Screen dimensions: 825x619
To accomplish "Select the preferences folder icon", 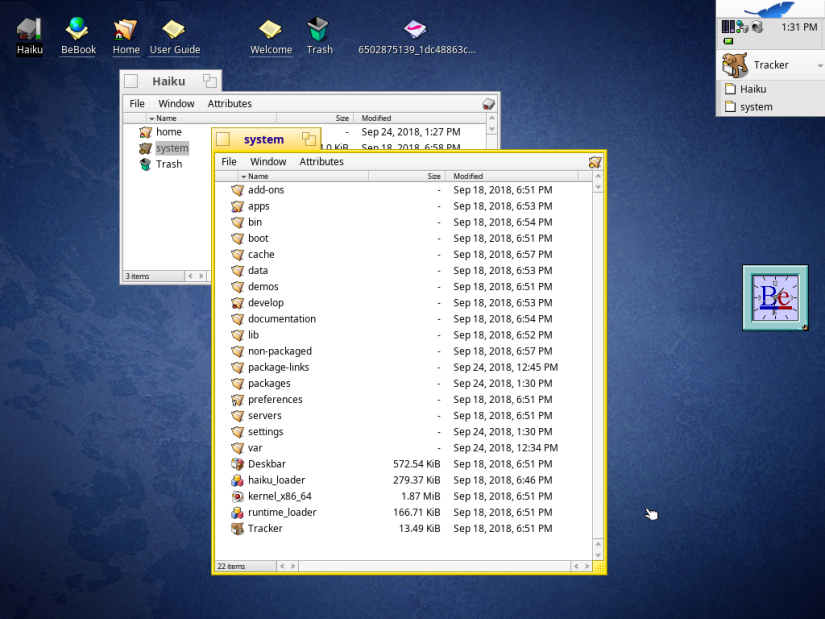I will tap(238, 400).
